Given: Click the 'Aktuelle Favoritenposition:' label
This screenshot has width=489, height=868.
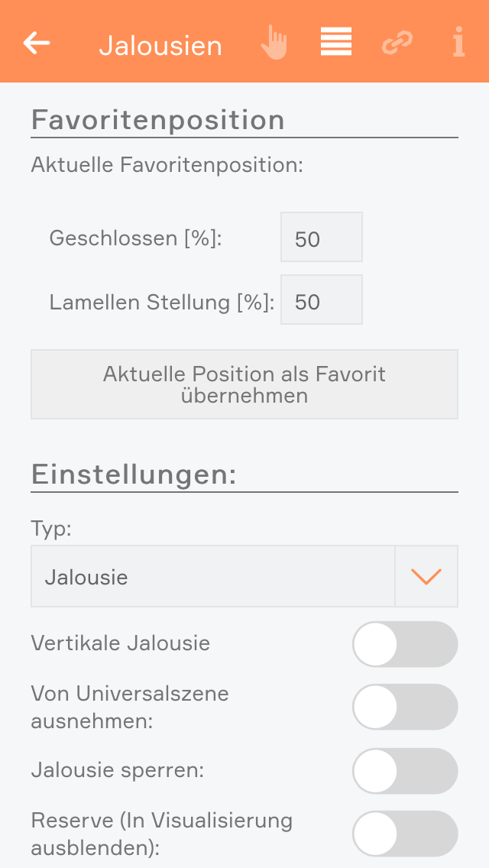Looking at the screenshot, I should (167, 165).
